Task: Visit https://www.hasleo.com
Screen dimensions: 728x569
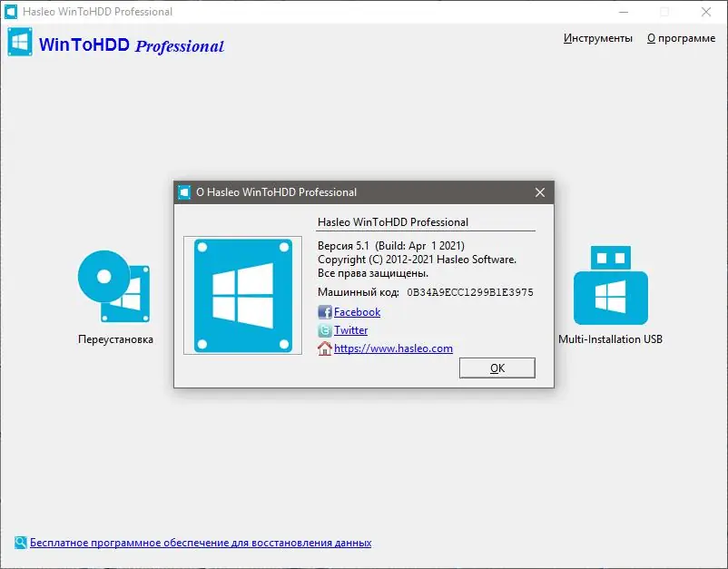Action: [392, 348]
